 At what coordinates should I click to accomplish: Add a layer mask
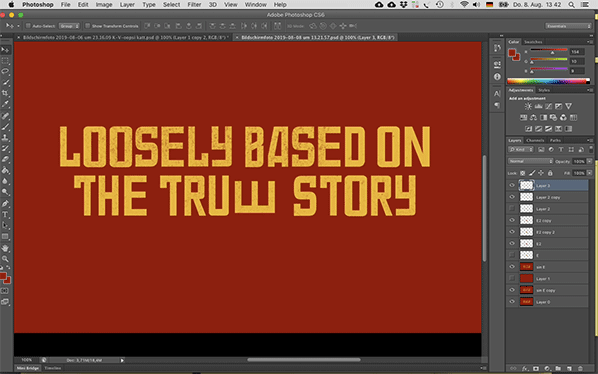pos(536,369)
